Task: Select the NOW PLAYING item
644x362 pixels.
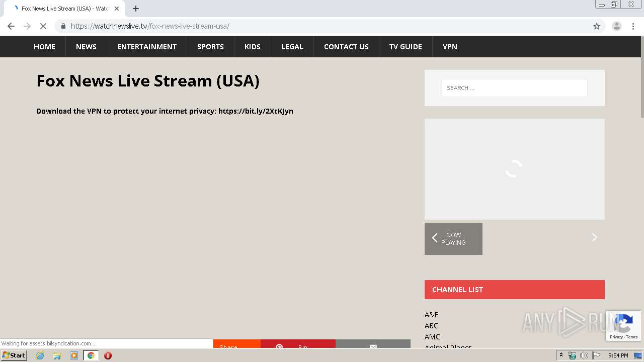Action: (453, 239)
